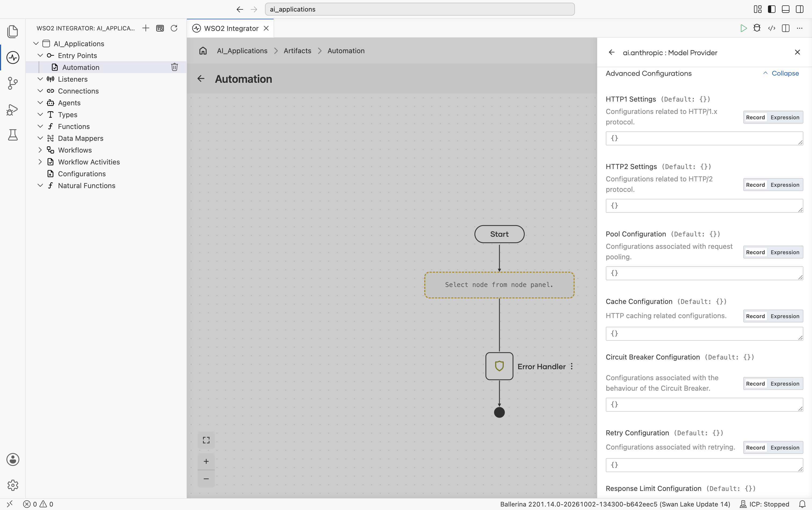This screenshot has width=812, height=510.
Task: Collapse the Connections tree node
Action: (40, 91)
